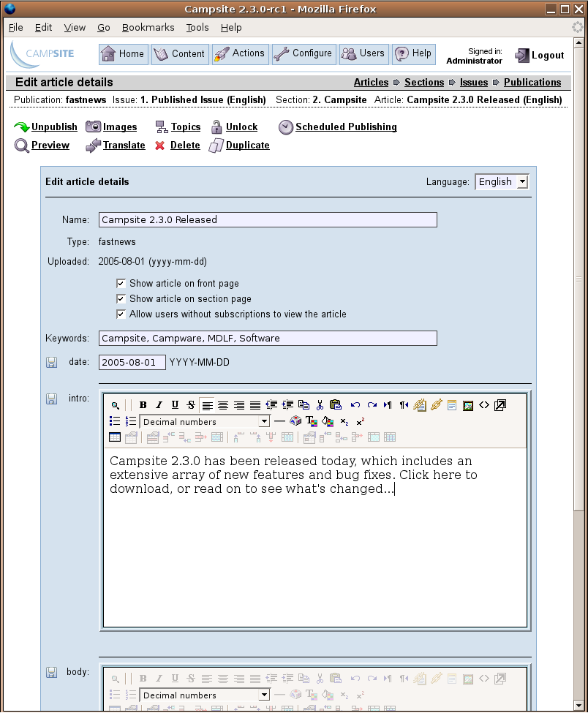The height and width of the screenshot is (713, 588).
Task: Justify text in the intro editor
Action: pyautogui.click(x=255, y=404)
